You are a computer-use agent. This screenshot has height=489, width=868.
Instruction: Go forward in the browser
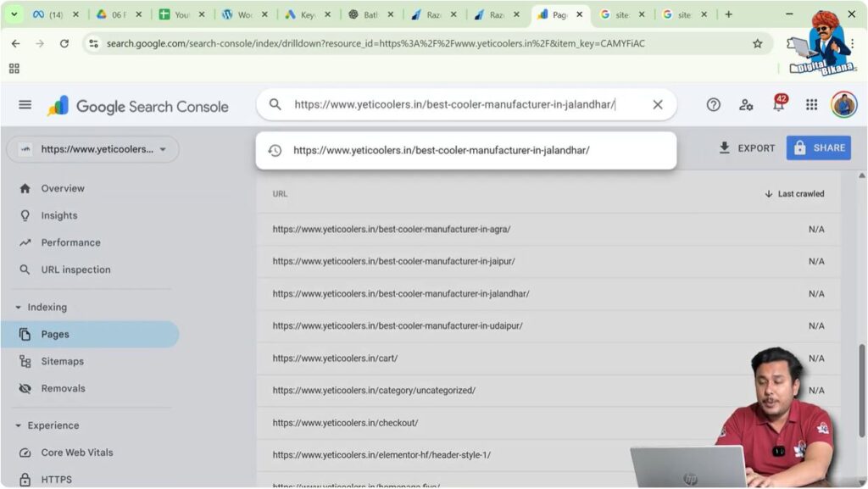click(40, 44)
